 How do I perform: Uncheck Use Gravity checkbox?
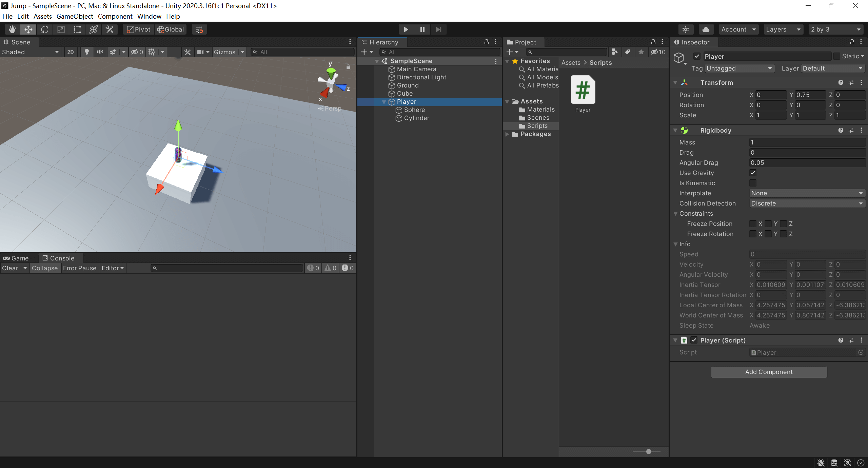[753, 173]
